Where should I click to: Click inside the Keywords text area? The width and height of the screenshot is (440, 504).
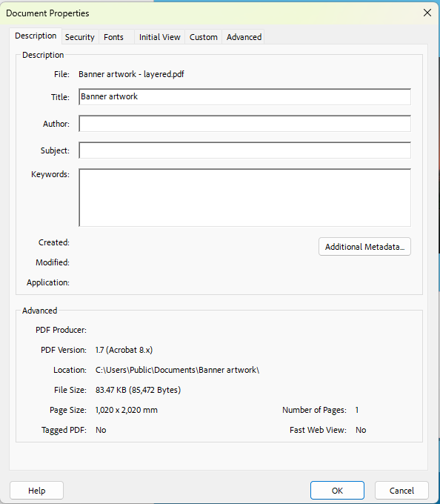244,197
